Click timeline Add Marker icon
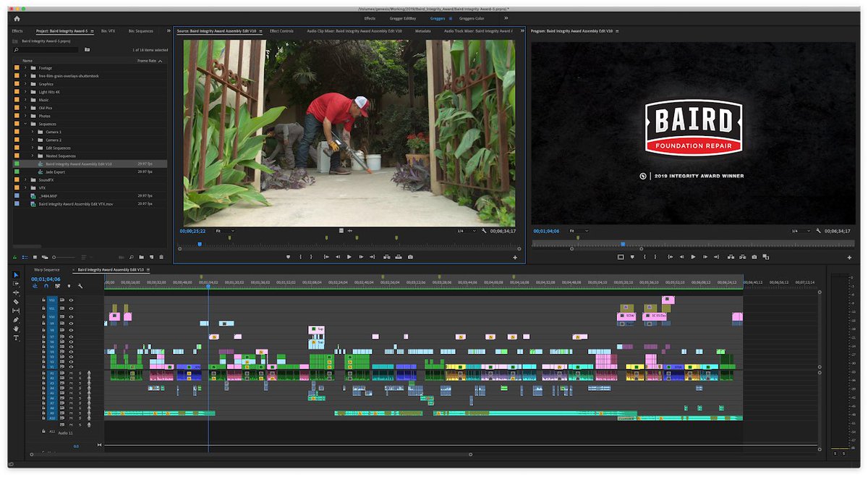The image size is (868, 477). pos(69,286)
